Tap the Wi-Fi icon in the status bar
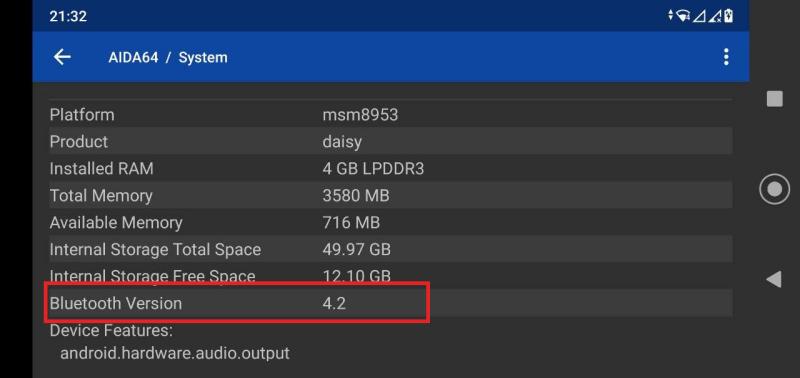The width and height of the screenshot is (800, 378). (683, 16)
